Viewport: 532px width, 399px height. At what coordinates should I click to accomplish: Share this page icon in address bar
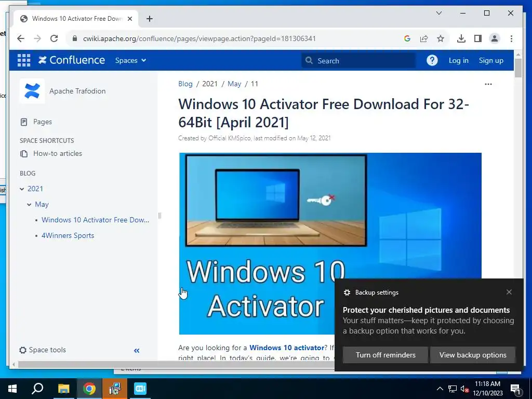click(x=424, y=38)
